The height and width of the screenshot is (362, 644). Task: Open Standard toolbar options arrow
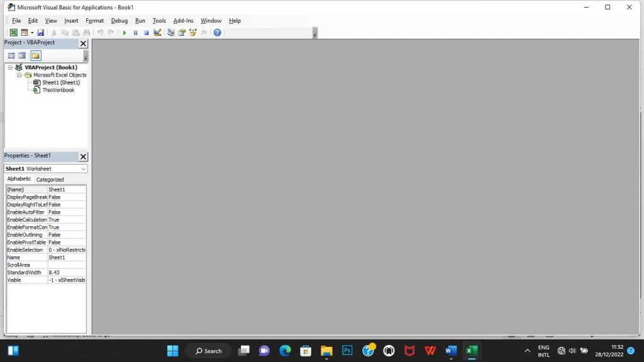pyautogui.click(x=315, y=33)
